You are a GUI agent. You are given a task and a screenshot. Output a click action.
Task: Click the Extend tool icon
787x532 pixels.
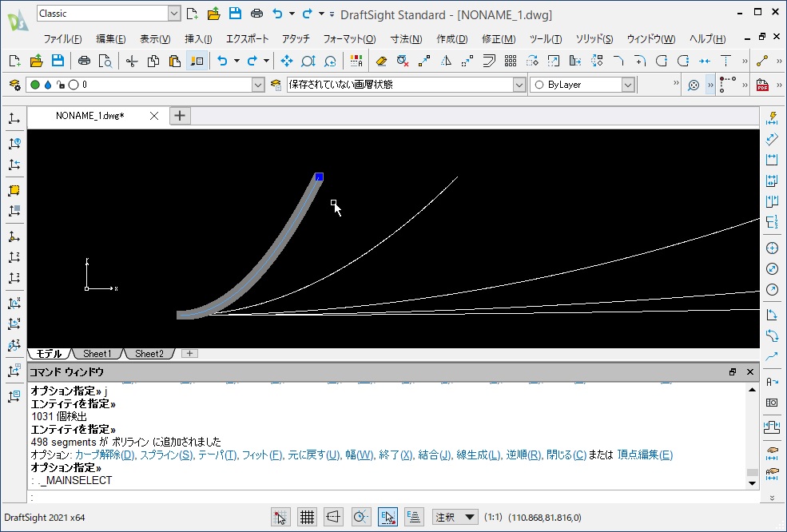coord(725,62)
